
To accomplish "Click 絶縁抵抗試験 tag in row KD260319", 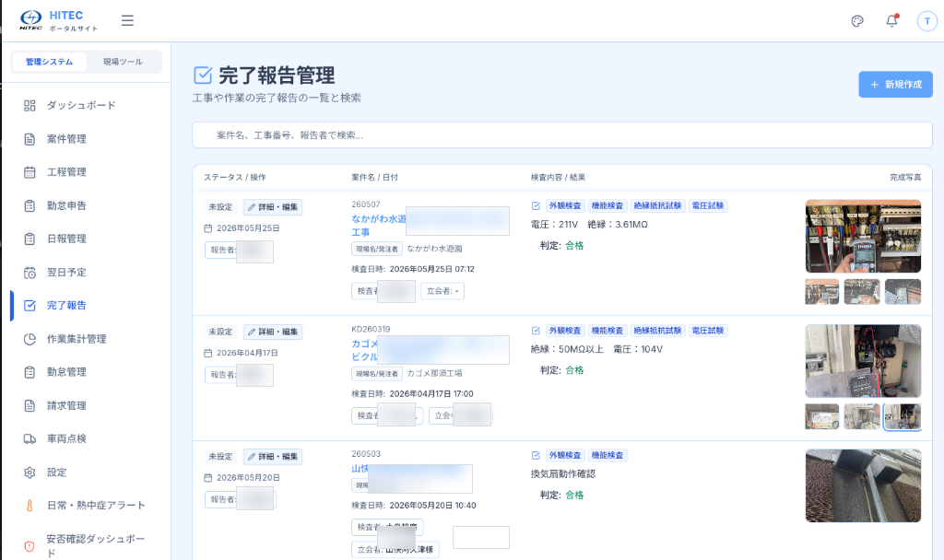I will [x=657, y=331].
